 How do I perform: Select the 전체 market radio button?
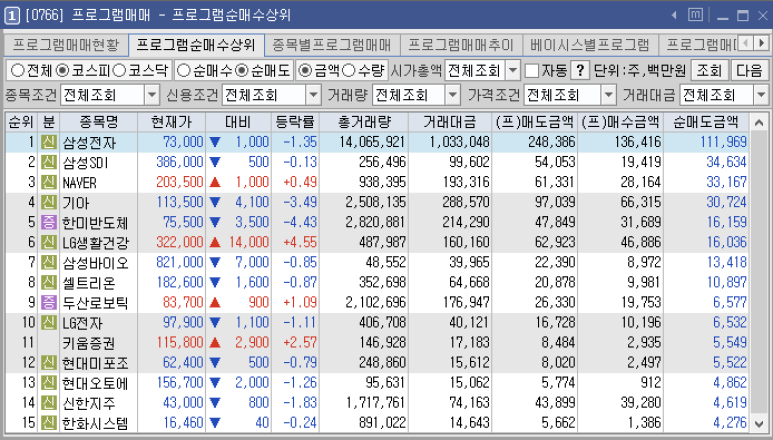(18, 70)
